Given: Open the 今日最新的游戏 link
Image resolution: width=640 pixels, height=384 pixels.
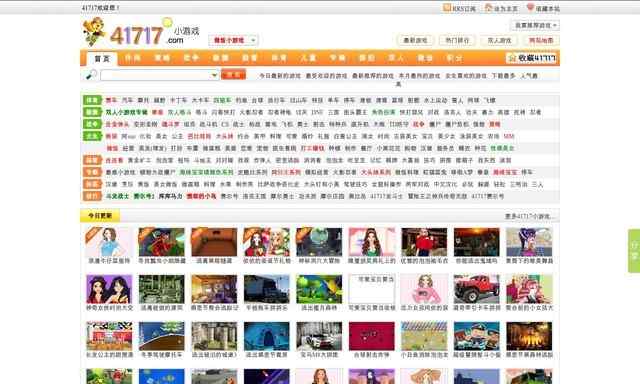Looking at the screenshot, I should pyautogui.click(x=280, y=76).
